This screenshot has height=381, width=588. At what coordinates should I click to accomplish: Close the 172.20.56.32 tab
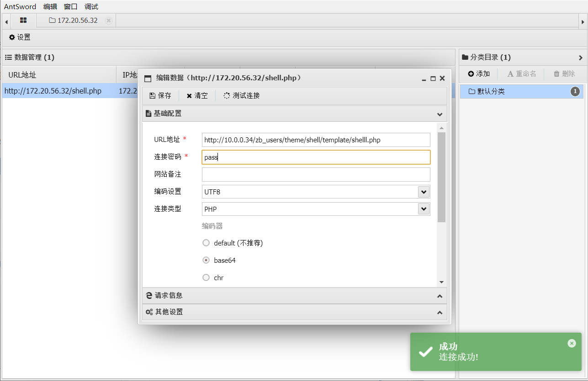[108, 20]
